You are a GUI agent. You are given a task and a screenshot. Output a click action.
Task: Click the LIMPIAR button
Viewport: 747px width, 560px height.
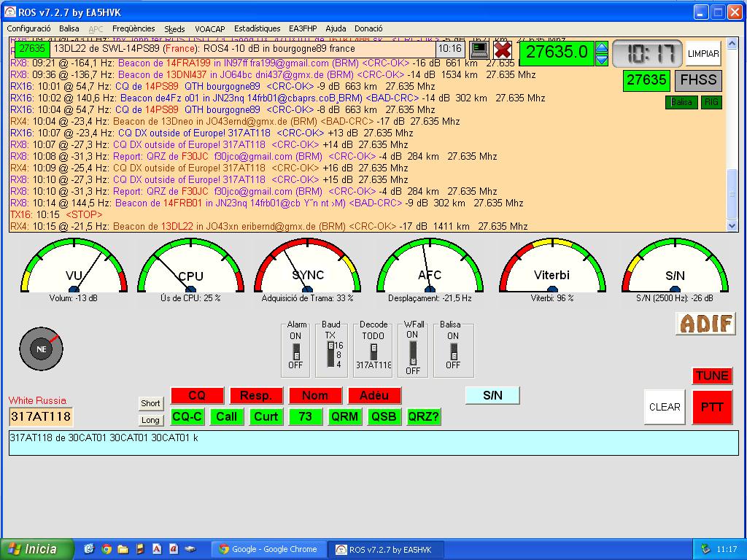pos(703,53)
